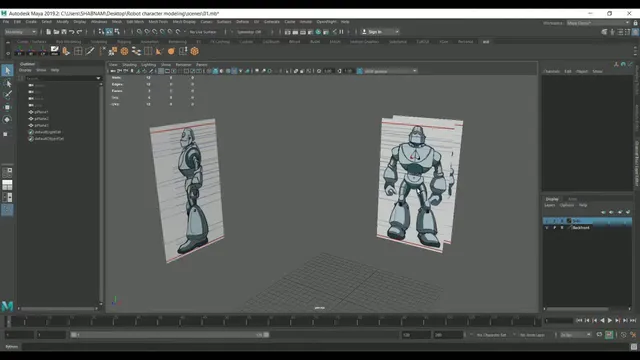Screen dimensions: 640x360
Task: Open the viewport Lighting menu
Action: tap(149, 64)
